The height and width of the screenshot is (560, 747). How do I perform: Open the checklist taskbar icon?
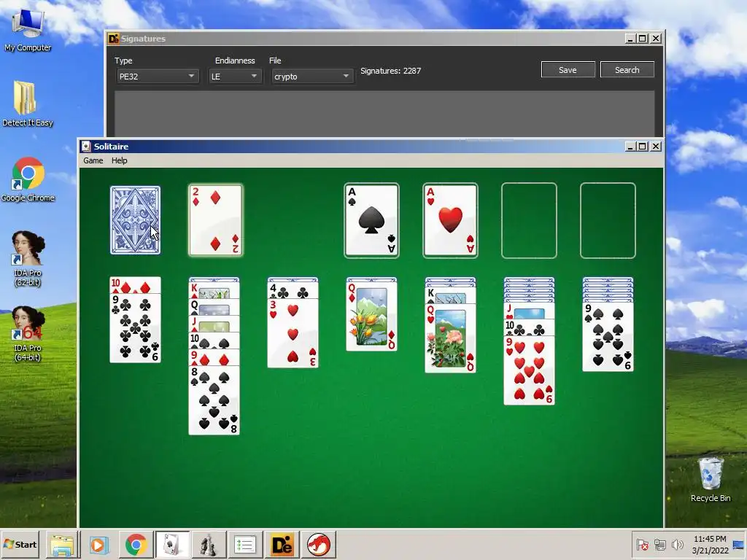click(x=245, y=545)
